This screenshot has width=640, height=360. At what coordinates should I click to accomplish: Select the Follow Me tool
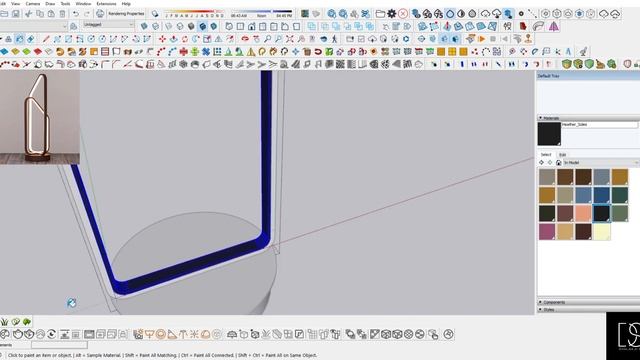(x=196, y=39)
